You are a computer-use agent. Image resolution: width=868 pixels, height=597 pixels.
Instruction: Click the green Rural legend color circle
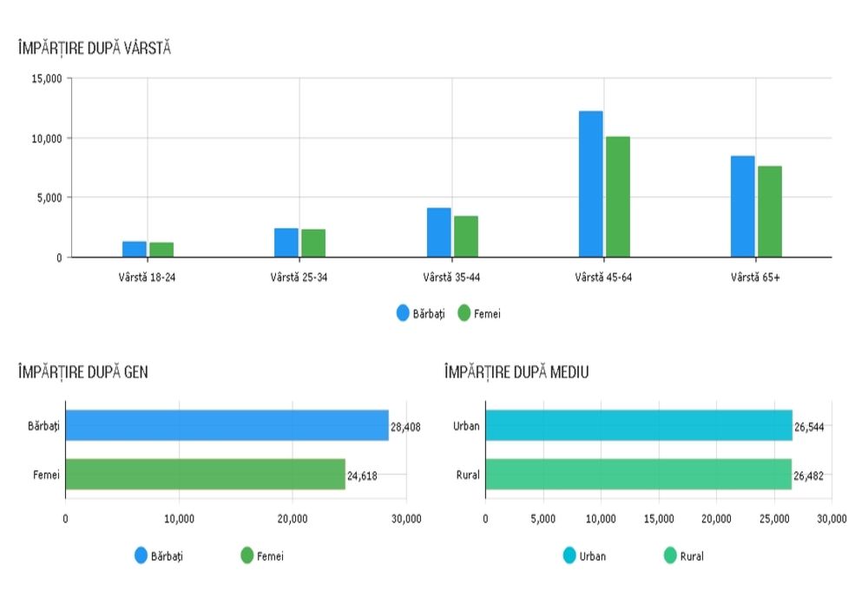(670, 556)
